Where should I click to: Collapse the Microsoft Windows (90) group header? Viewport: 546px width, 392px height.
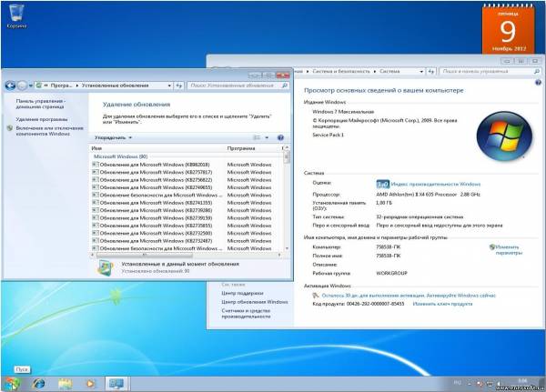(121, 156)
